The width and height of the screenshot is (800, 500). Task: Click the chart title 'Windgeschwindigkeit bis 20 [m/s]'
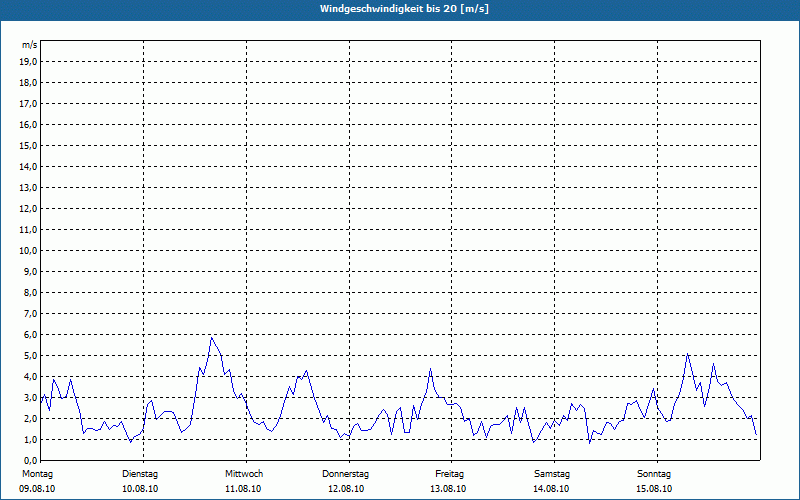click(x=404, y=9)
